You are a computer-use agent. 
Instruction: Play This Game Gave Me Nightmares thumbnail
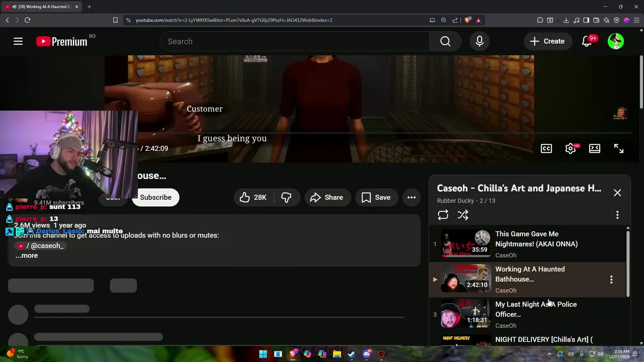tap(466, 243)
